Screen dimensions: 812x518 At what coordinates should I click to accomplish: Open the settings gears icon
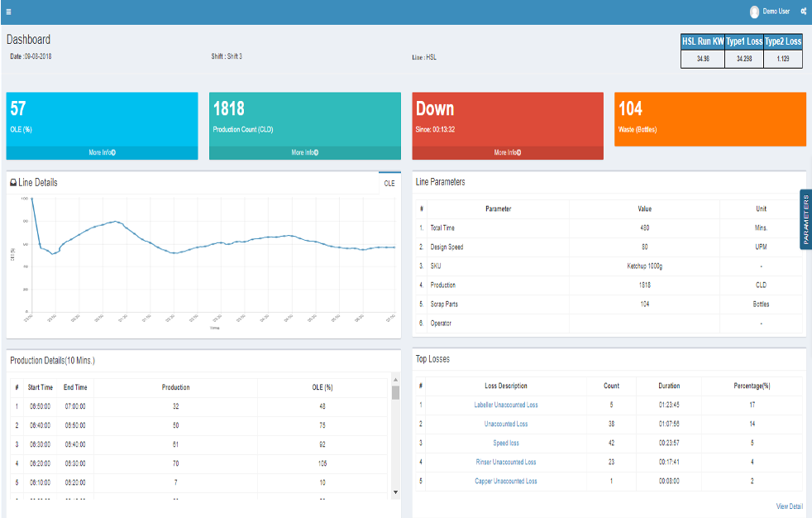click(804, 12)
